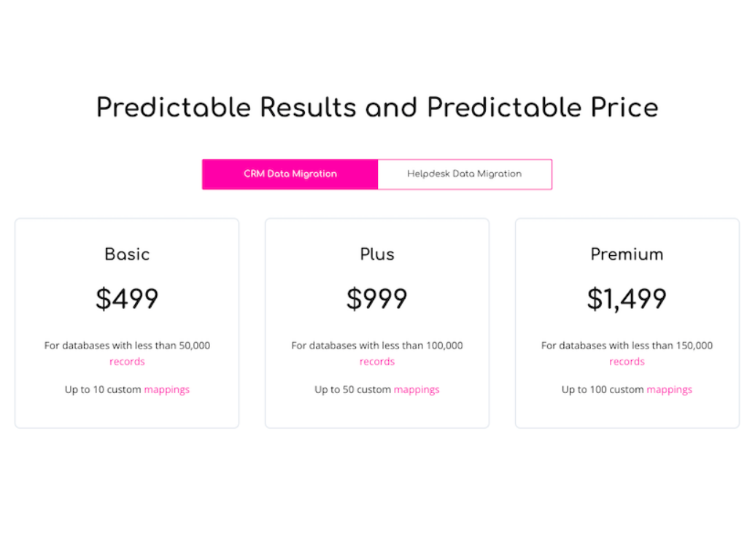
Task: Open the records link in Premium plan
Action: point(627,362)
